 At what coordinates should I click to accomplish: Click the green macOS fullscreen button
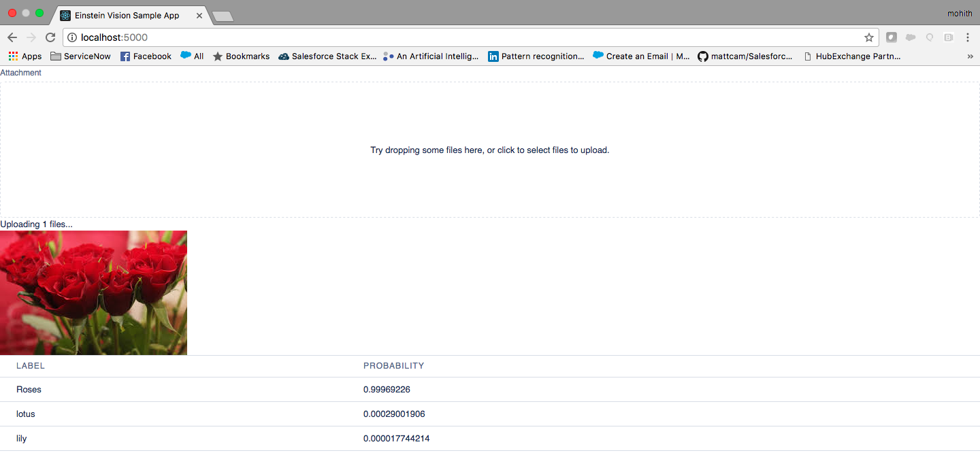(x=39, y=13)
